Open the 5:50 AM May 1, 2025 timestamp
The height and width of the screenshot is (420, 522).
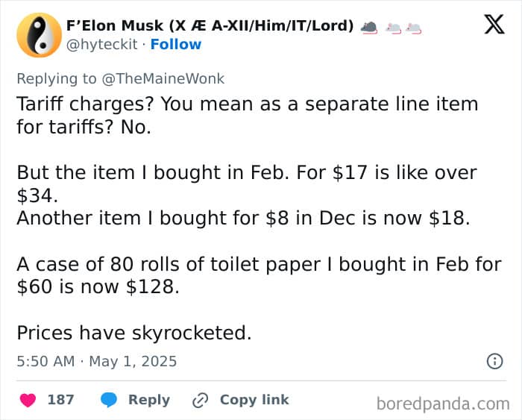click(x=96, y=361)
